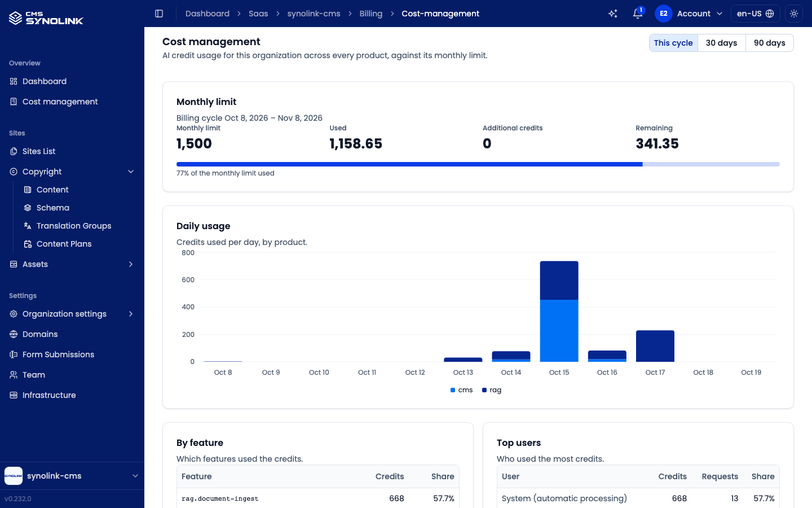The height and width of the screenshot is (508, 812).
Task: Click the Oct 14 bar in chart
Action: click(x=511, y=356)
